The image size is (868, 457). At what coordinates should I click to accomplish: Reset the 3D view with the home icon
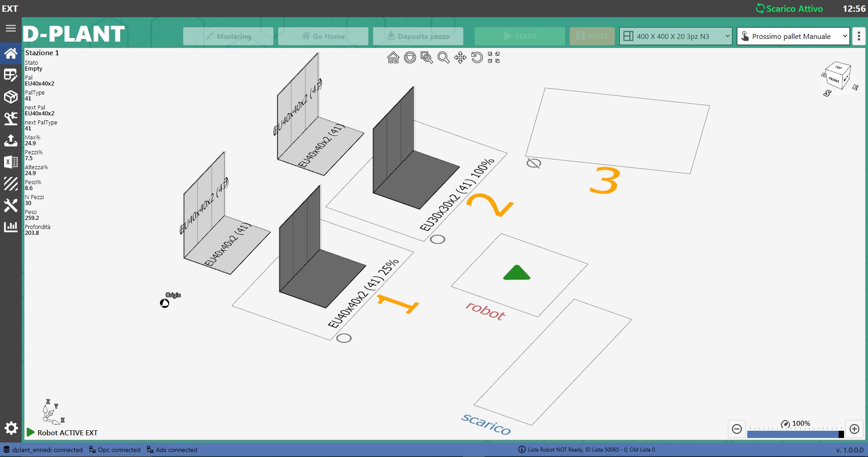(393, 57)
